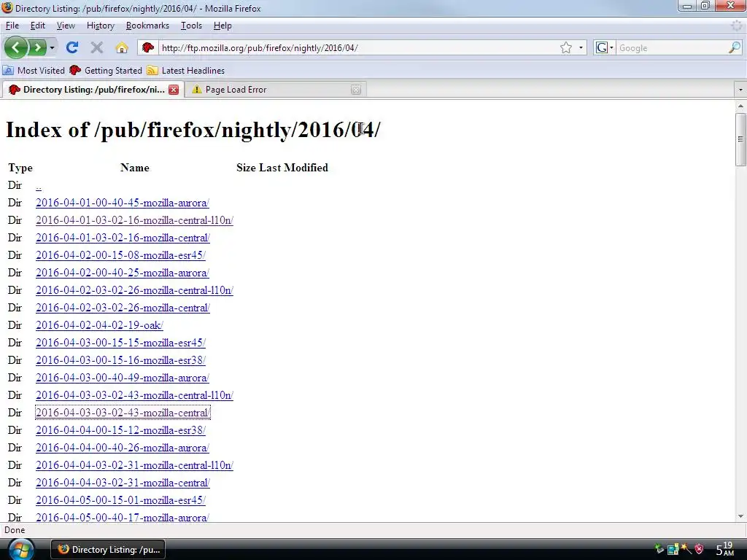Go forward with the green Forward arrow
Screen dimensions: 747x560
point(37,47)
